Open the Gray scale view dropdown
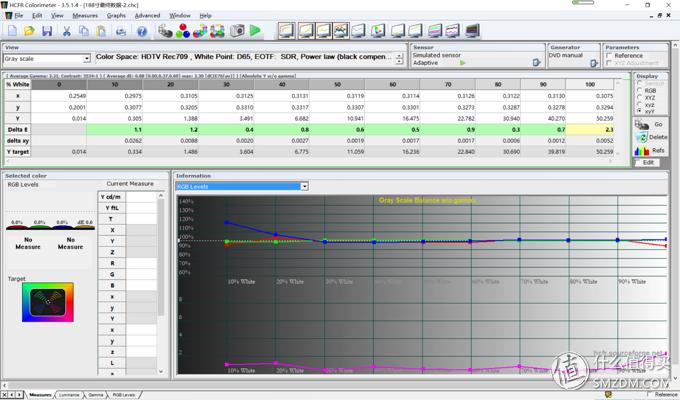Image resolution: width=680 pixels, height=400 pixels. coord(87,58)
